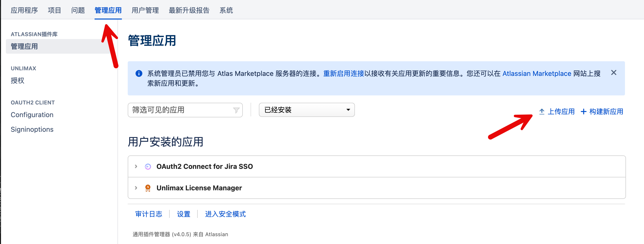Click 进入安全模式 link
This screenshot has height=244, width=644.
coord(225,214)
